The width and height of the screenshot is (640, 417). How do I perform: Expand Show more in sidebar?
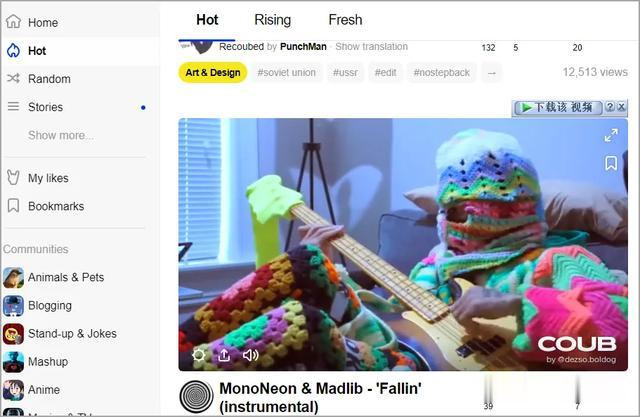tap(61, 135)
